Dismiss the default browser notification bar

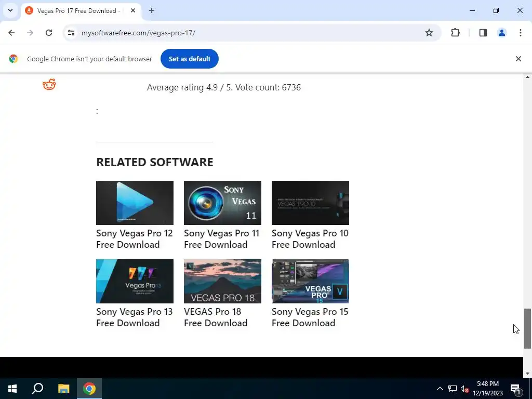click(x=518, y=59)
